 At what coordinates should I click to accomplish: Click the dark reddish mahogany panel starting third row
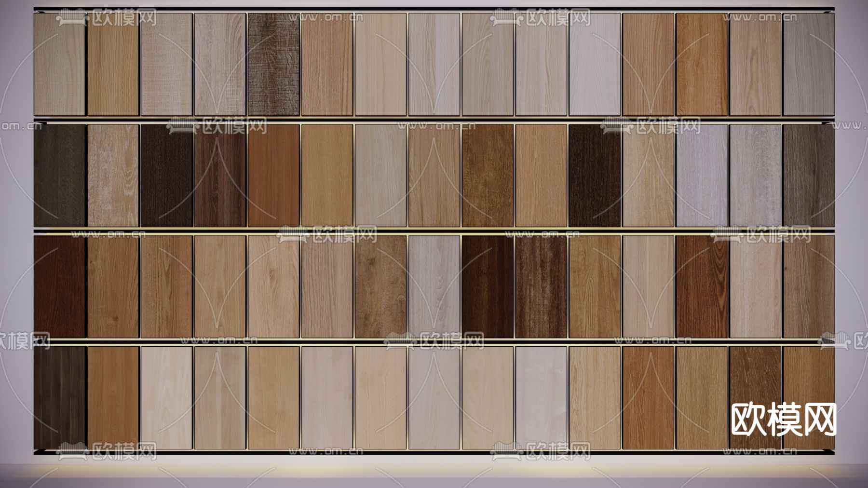pos(59,286)
